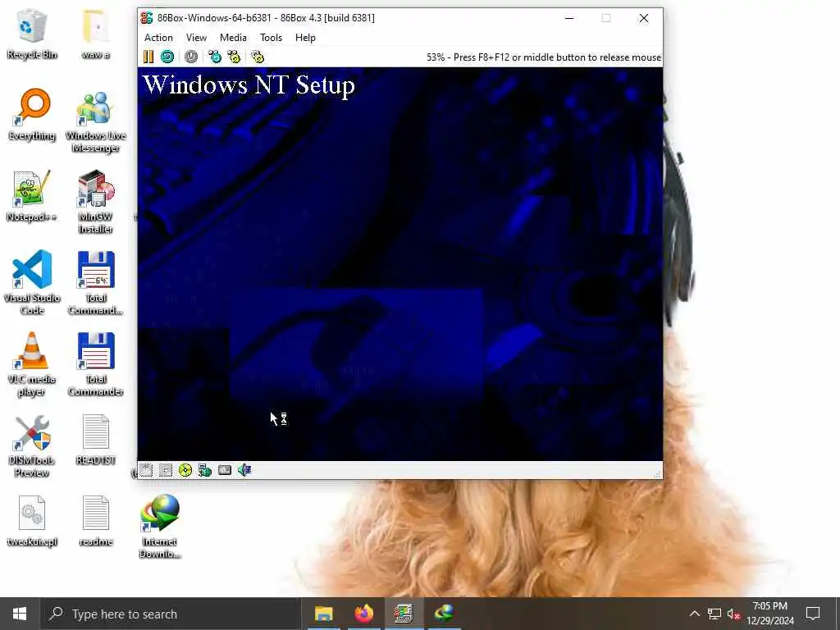
Task: Open the Media menu
Action: 233,38
